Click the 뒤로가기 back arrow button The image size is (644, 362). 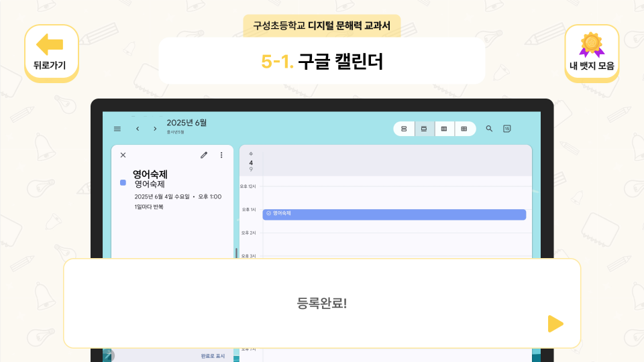pos(51,52)
